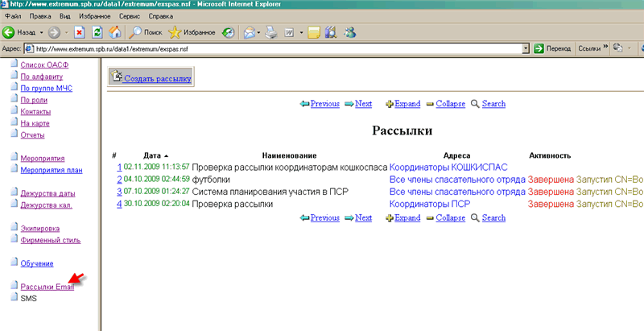
Task: Click the Media/History globe icon
Action: 228,32
